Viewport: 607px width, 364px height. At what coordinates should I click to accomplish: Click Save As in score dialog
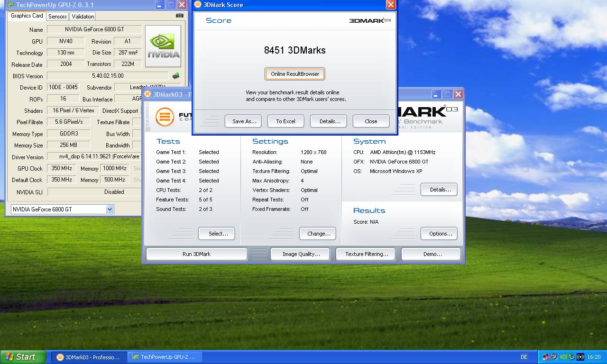click(244, 121)
